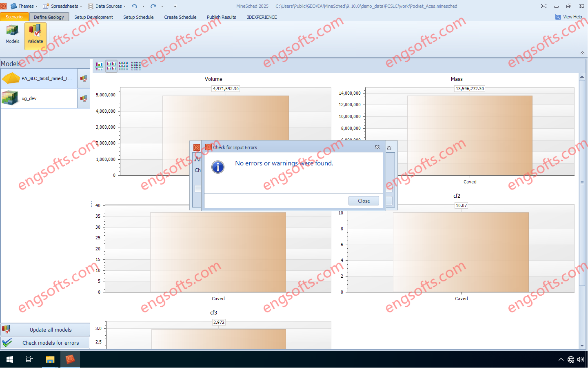Close the Check for Input Errors dialog
This screenshot has width=588, height=368.
click(364, 201)
